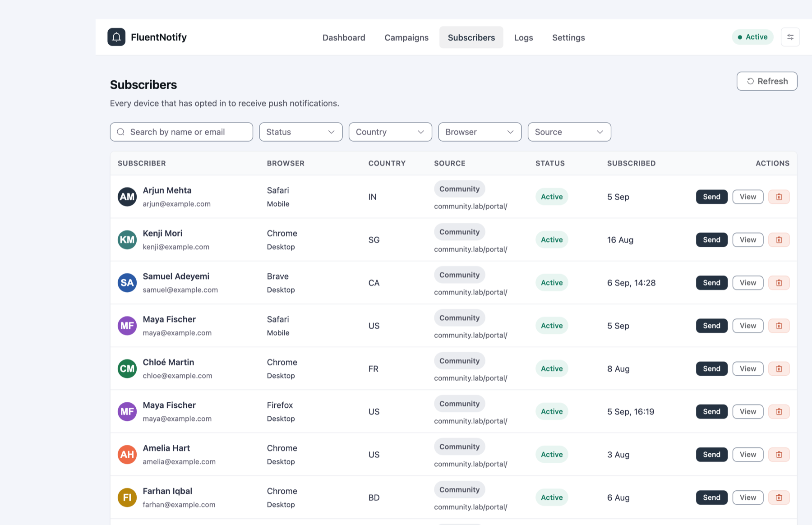Focus the Search by name or email field
The height and width of the screenshot is (525, 812).
pyautogui.click(x=181, y=132)
